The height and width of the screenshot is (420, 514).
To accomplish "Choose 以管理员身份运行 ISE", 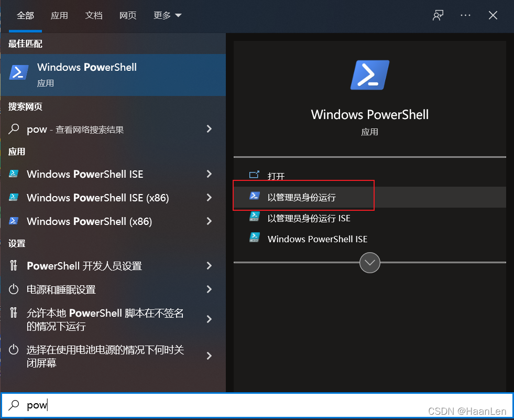I will (309, 219).
